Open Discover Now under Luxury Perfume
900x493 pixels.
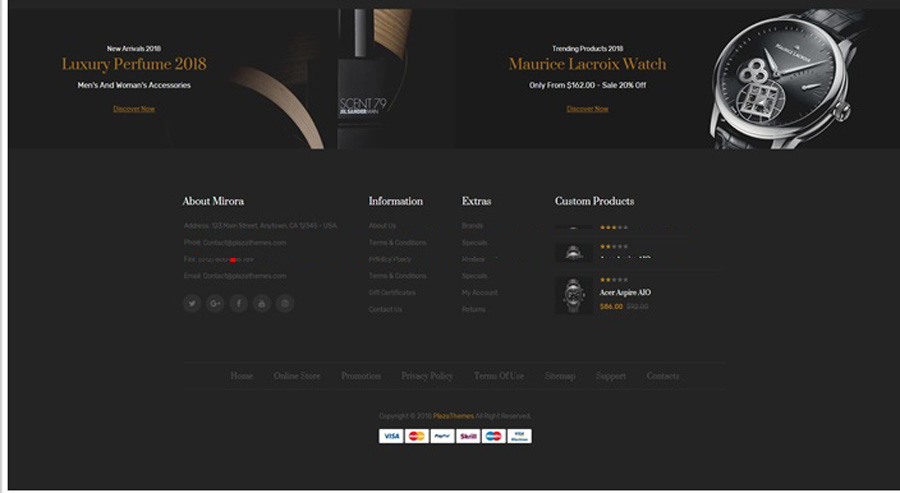[x=134, y=109]
